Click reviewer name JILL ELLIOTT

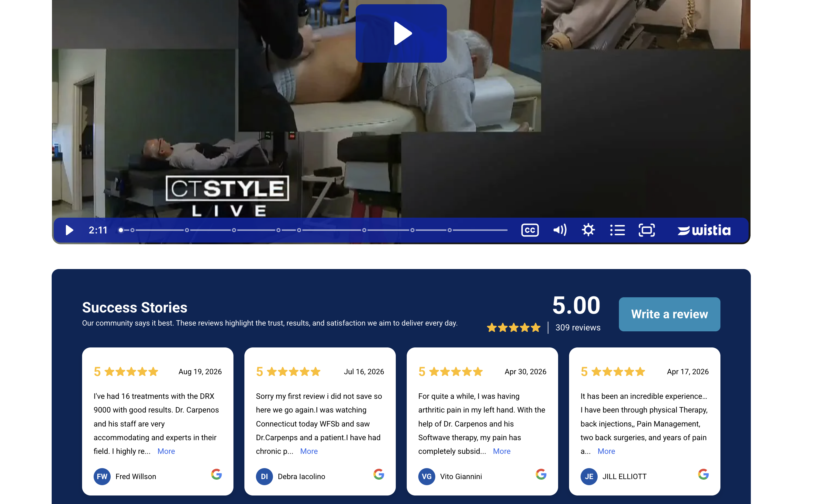(624, 476)
